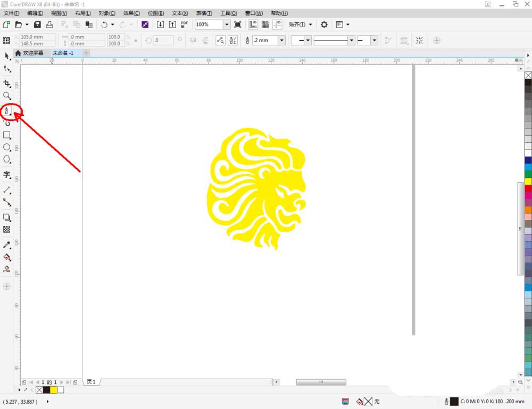This screenshot has width=532, height=409.
Task: Open the end arrowhead dropdown
Action: click(374, 40)
